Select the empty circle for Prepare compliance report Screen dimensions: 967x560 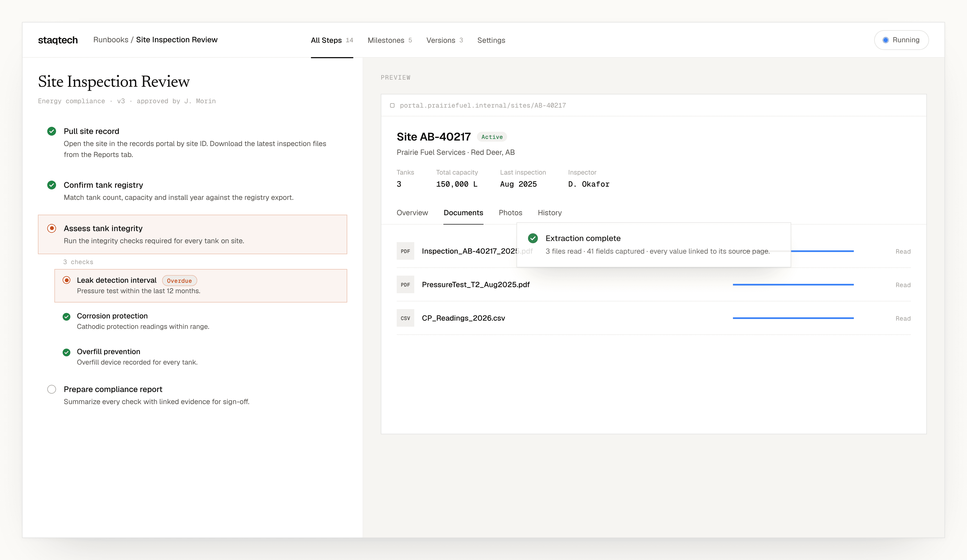[x=51, y=389]
